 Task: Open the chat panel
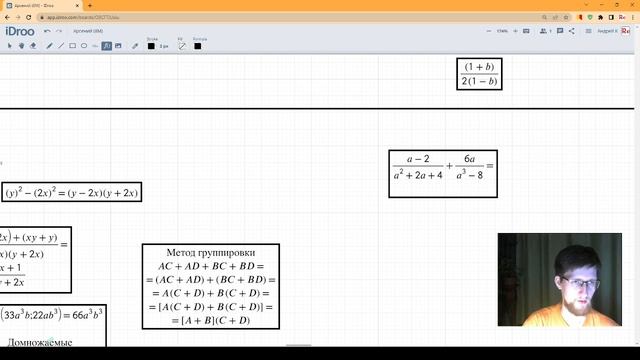(x=560, y=31)
